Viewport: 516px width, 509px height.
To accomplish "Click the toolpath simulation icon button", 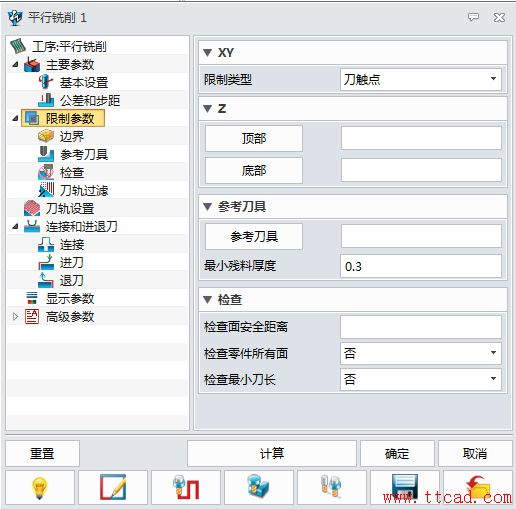I will (x=186, y=488).
